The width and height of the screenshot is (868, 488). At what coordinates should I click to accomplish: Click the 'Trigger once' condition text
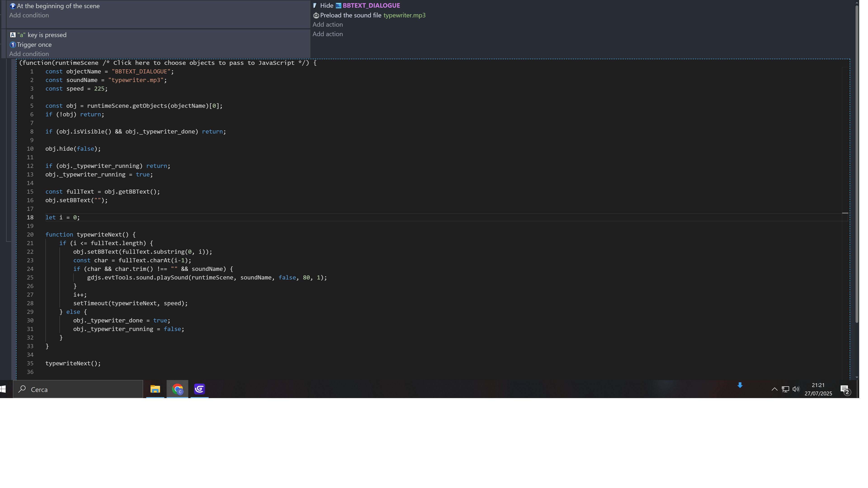coord(34,45)
